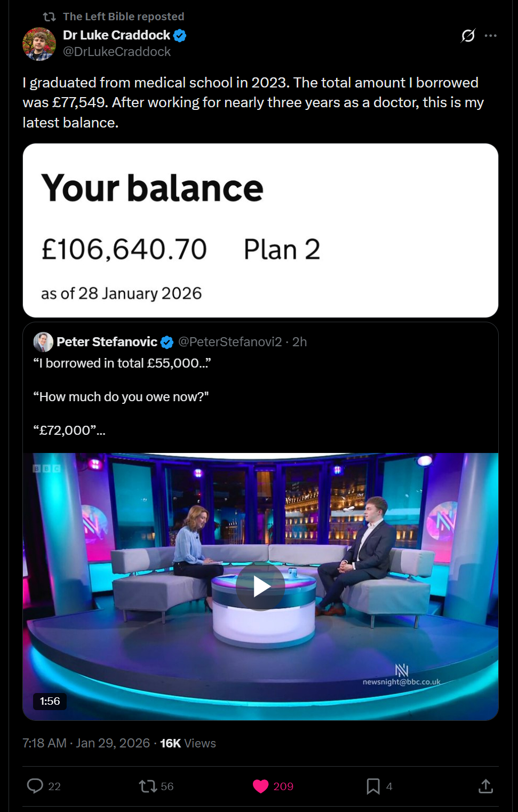Click the share upload icon
The width and height of the screenshot is (518, 812).
485,786
